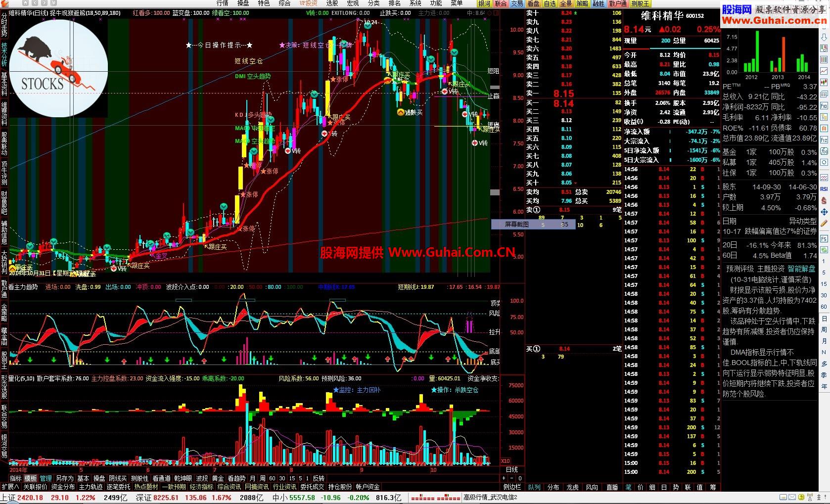This screenshot has width=830, height=504.
Task: Click the minus zoom-out button
Action: [x=512, y=478]
